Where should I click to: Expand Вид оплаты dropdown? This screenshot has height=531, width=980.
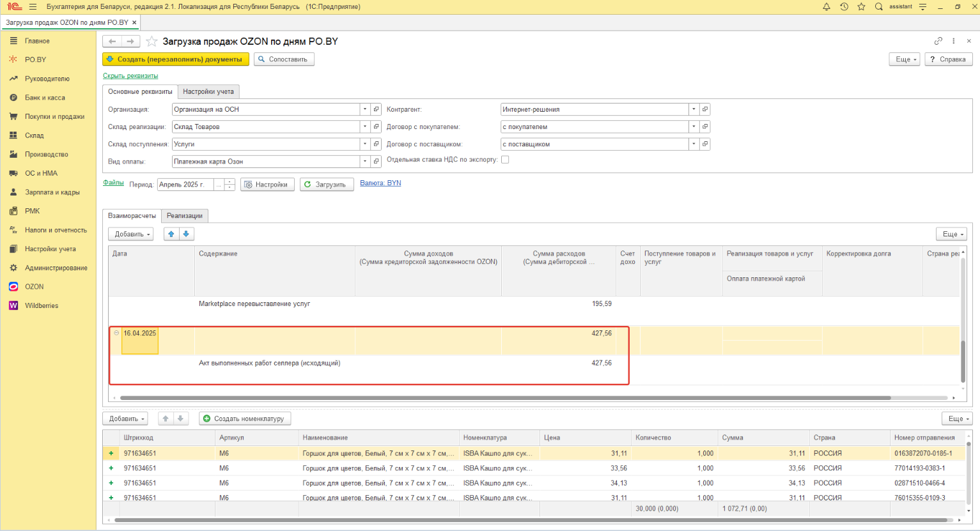tap(364, 162)
